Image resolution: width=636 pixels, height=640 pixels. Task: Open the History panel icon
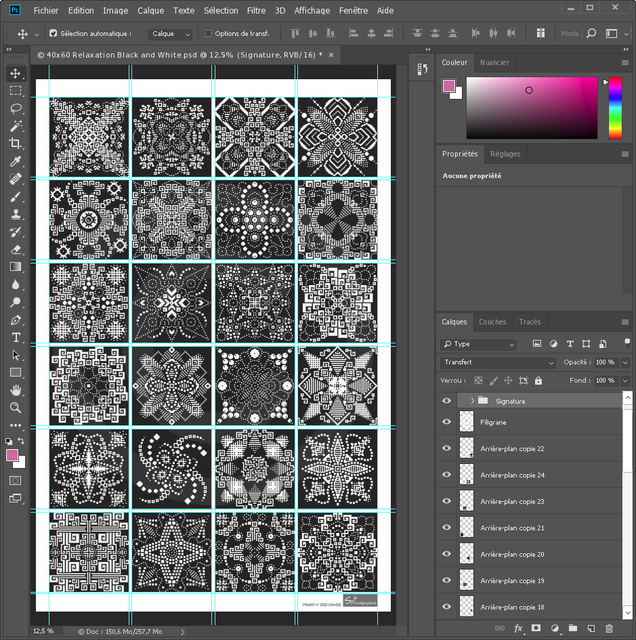(x=422, y=69)
